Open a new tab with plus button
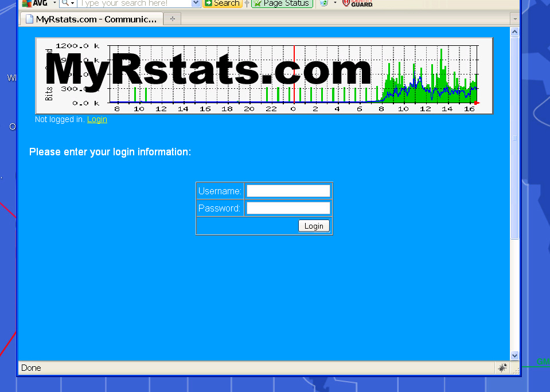The height and width of the screenshot is (392, 550). point(172,19)
